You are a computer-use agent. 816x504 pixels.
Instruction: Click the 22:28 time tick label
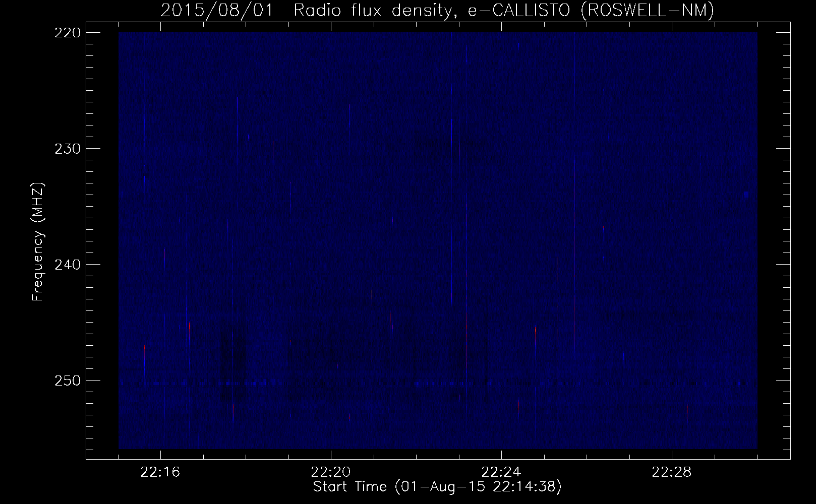672,472
